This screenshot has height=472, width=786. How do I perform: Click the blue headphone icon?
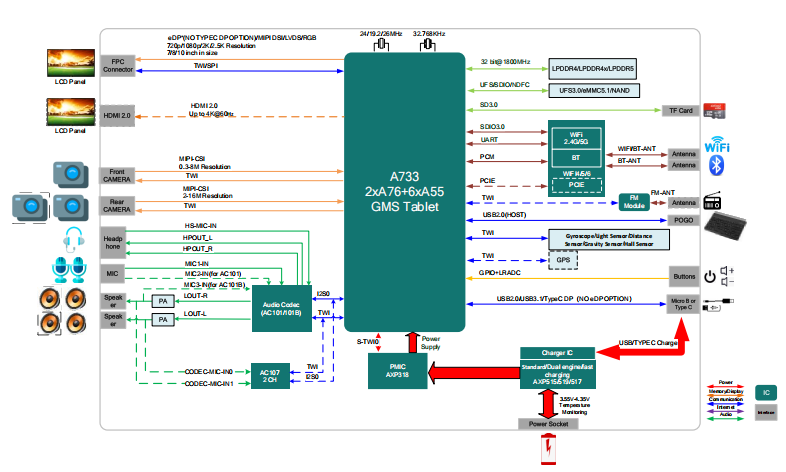point(72,239)
